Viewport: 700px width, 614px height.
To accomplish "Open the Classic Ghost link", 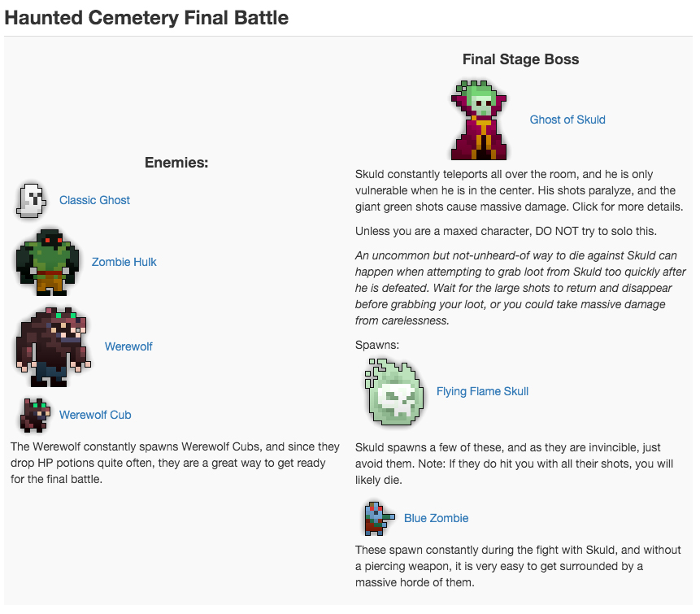I will pos(94,200).
